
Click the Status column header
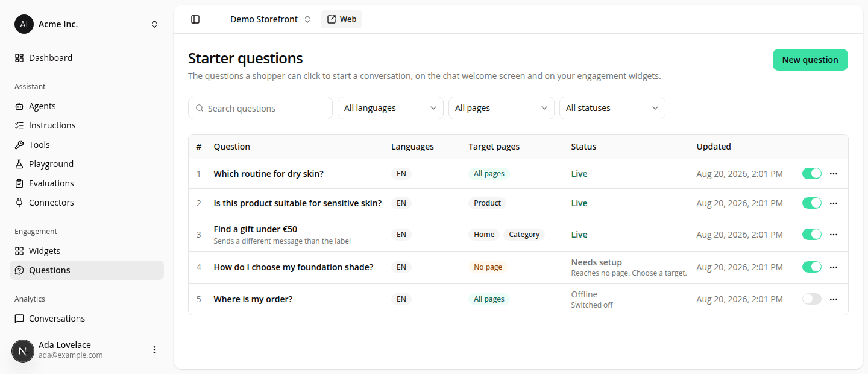tap(583, 147)
